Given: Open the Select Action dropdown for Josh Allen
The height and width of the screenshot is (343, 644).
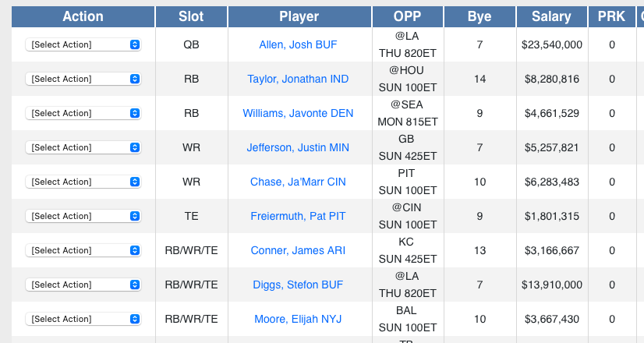Looking at the screenshot, I should click(83, 44).
